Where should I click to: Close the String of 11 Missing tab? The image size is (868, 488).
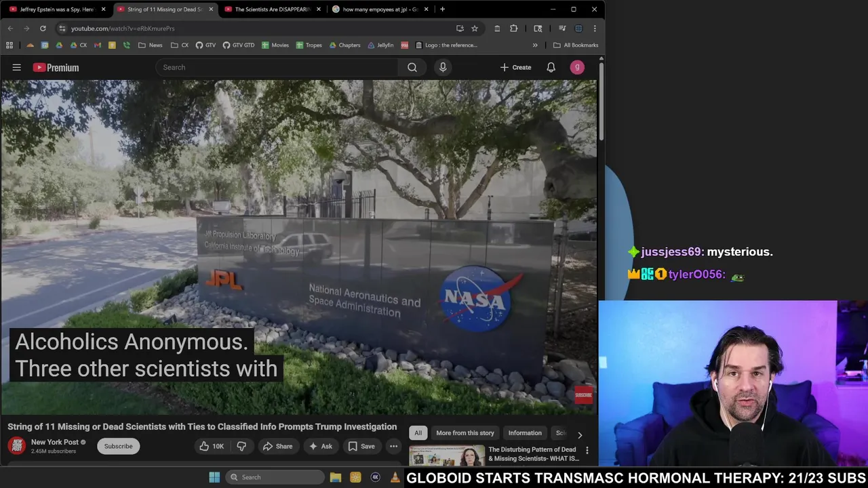211,9
